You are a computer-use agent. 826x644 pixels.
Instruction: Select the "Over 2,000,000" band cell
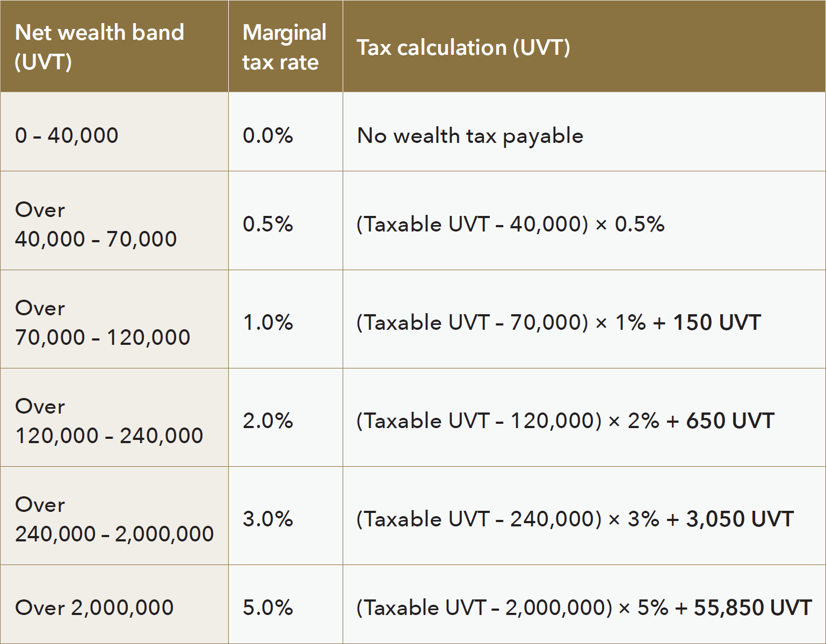click(x=94, y=607)
